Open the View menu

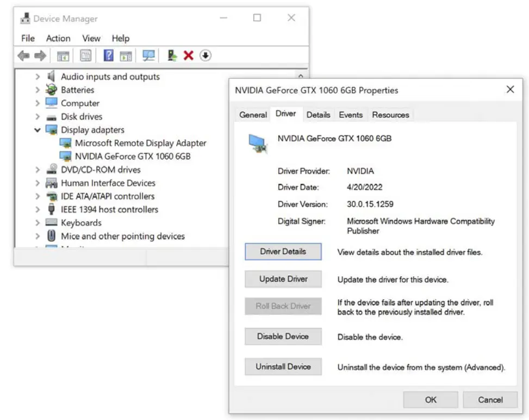click(91, 38)
